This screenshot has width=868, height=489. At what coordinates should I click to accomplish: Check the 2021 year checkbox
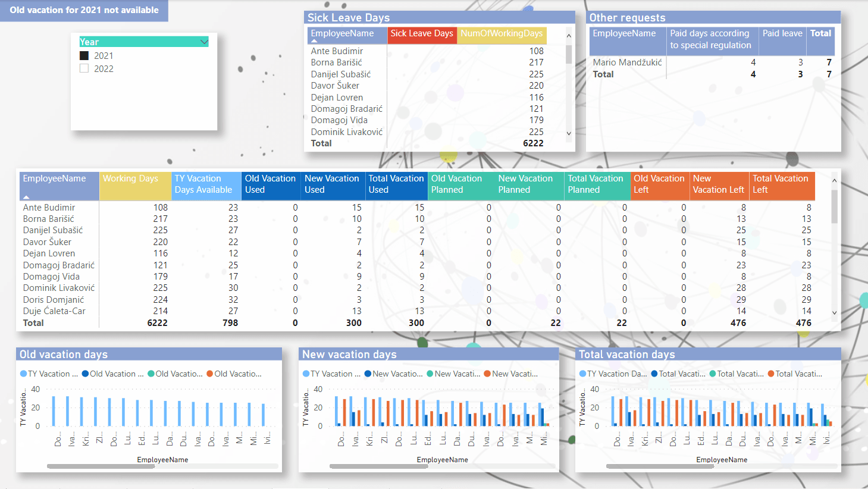click(84, 55)
